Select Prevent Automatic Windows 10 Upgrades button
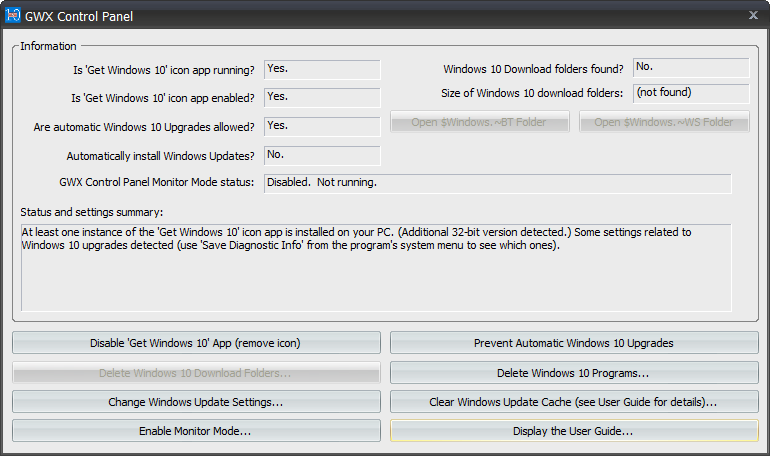 click(x=574, y=343)
